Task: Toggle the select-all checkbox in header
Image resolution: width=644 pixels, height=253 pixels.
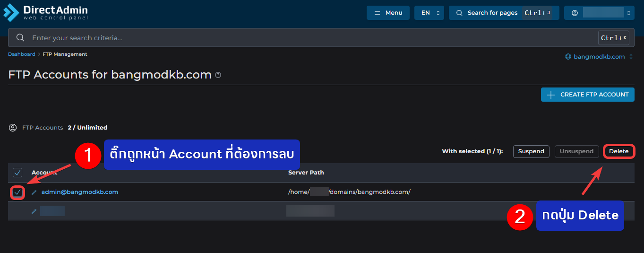Action: (x=17, y=173)
